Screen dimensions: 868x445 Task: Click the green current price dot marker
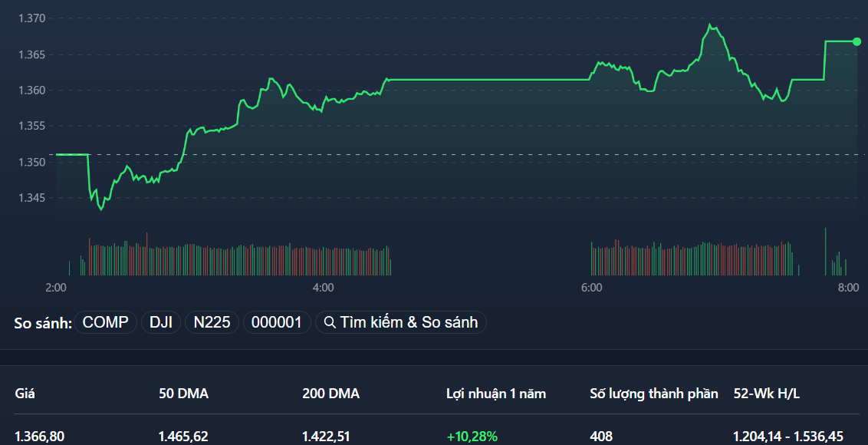(x=856, y=41)
